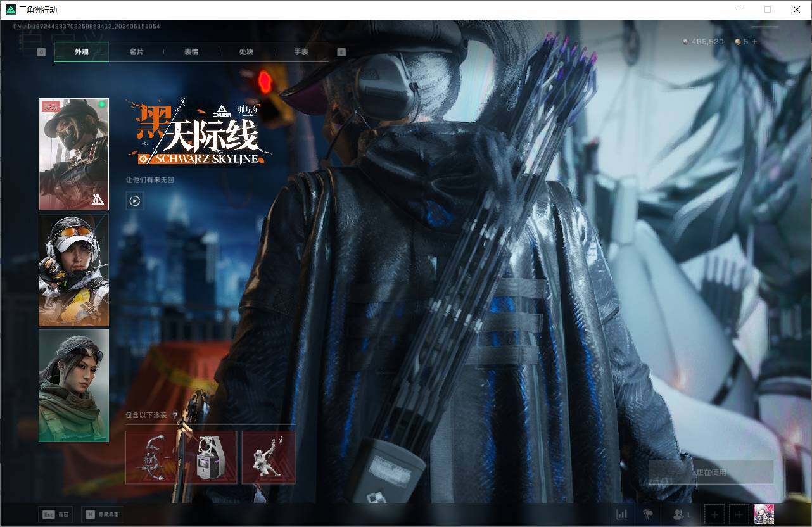Image resolution: width=812 pixels, height=527 pixels.
Task: Click the 让他们有来无回 tagline text
Action: pyautogui.click(x=149, y=180)
